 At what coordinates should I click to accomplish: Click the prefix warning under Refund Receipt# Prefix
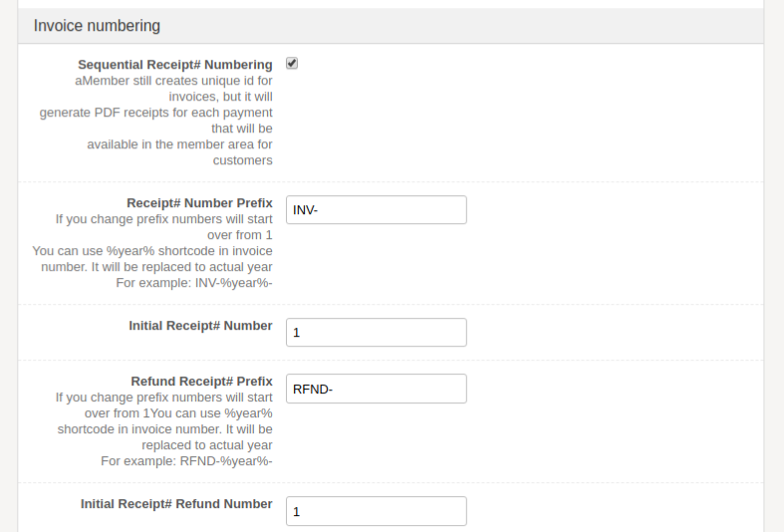tap(163, 398)
